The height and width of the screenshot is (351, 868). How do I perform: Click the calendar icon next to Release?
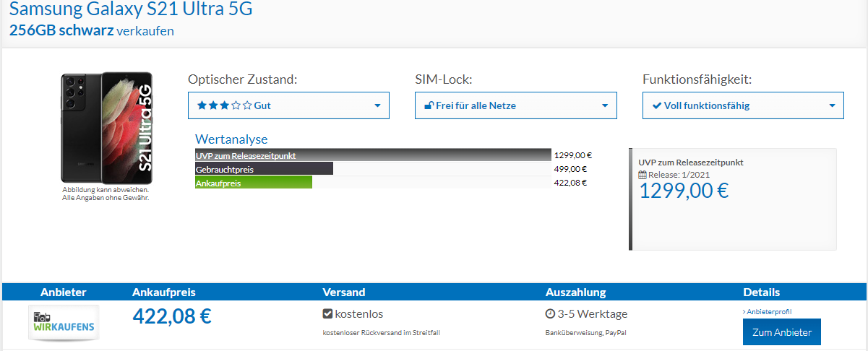point(643,175)
